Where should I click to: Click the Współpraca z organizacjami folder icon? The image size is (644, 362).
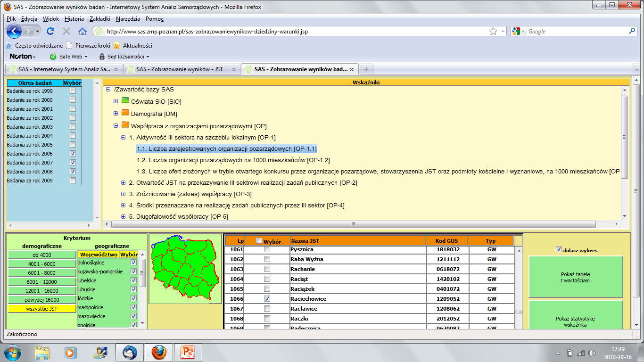(x=125, y=125)
